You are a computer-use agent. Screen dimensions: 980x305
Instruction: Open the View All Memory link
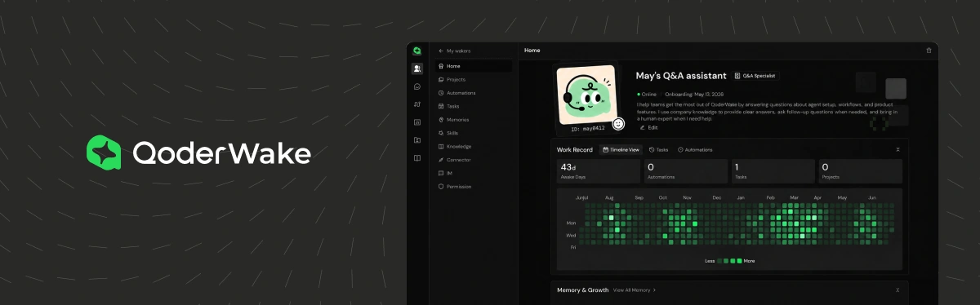635,290
